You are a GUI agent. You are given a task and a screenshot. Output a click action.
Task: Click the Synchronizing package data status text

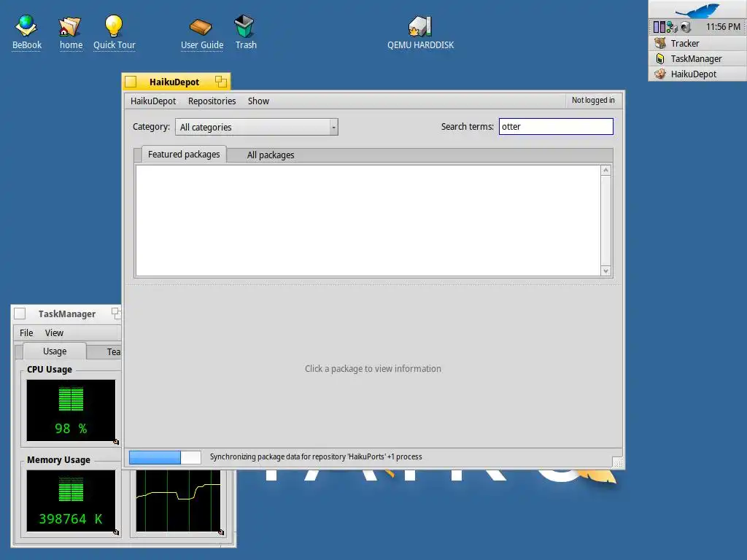pos(316,456)
